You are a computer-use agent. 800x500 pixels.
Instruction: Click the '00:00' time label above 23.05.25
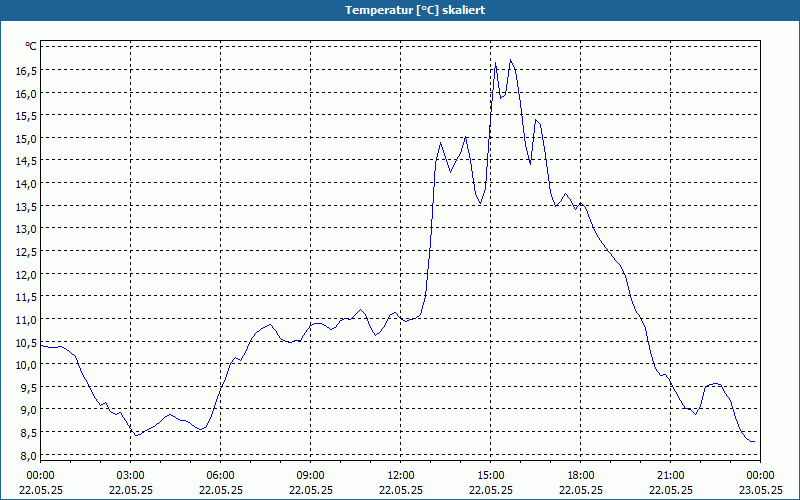point(760,476)
